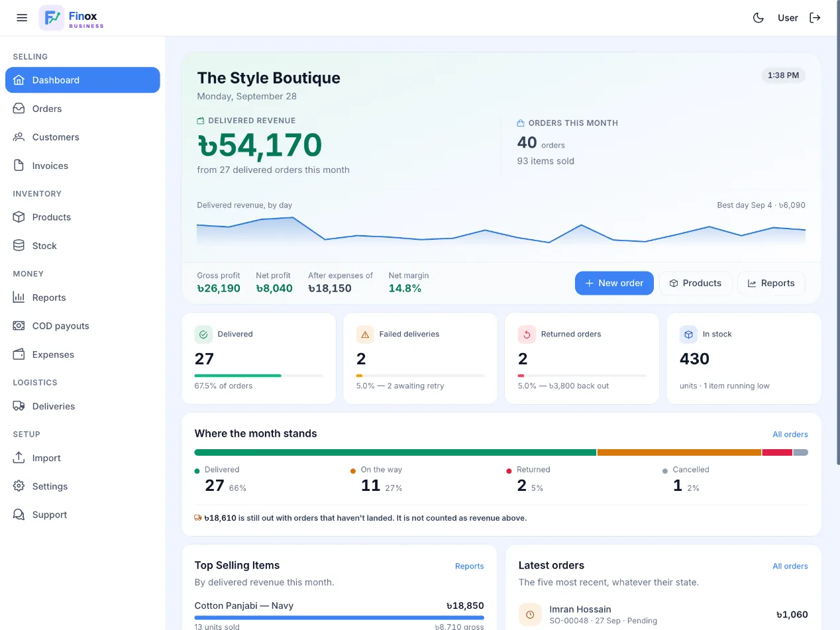Click the Delivered revenue line chart
This screenshot has height=630, width=840.
click(x=501, y=232)
